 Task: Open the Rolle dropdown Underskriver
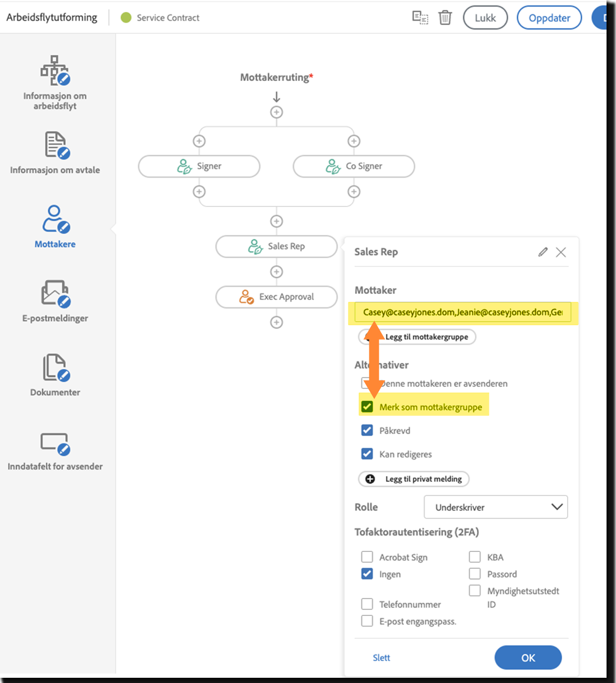click(x=496, y=507)
